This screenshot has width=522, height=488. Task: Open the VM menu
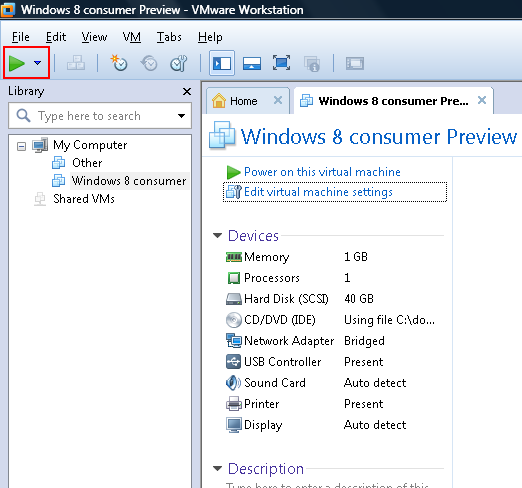pyautogui.click(x=132, y=37)
